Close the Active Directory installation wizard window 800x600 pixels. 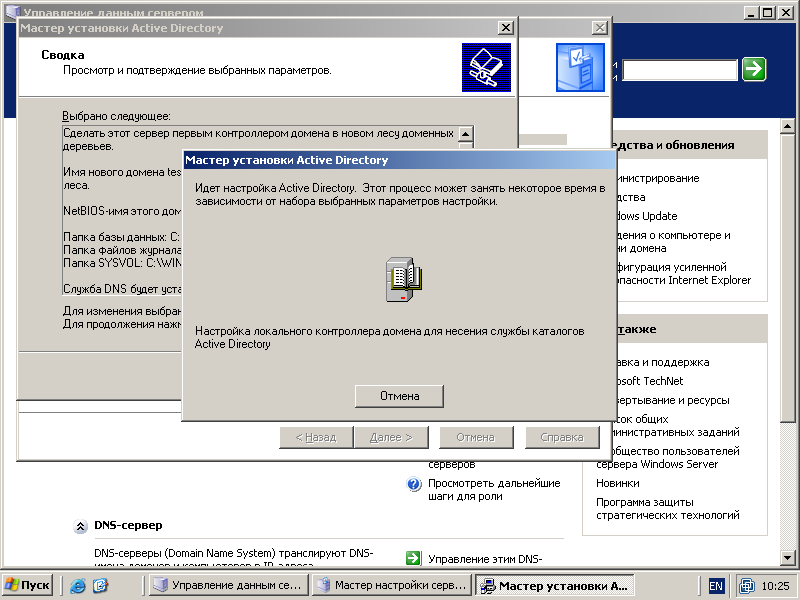[505, 28]
